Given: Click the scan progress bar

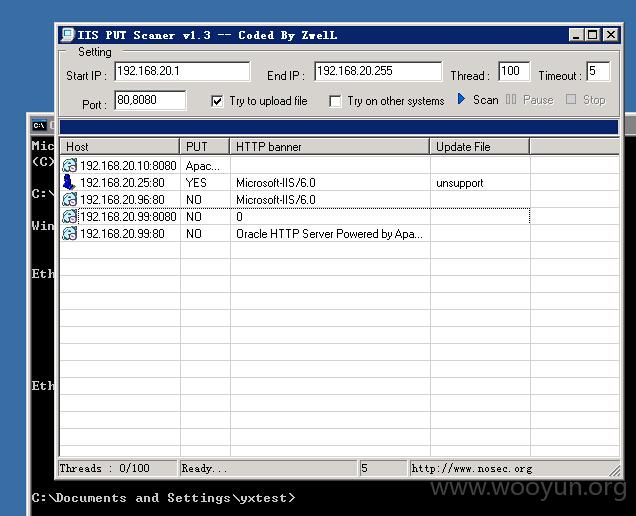Looking at the screenshot, I should [x=339, y=127].
